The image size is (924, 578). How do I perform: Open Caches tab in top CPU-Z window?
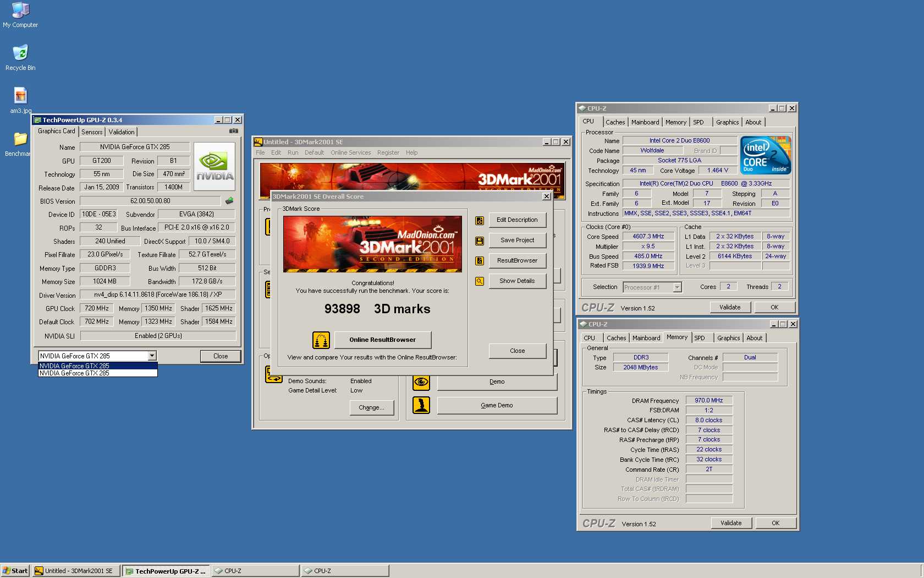pos(615,122)
